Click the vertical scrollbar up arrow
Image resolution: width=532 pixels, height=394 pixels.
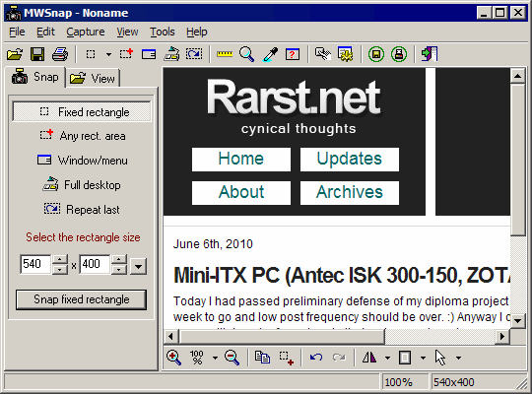coord(518,76)
